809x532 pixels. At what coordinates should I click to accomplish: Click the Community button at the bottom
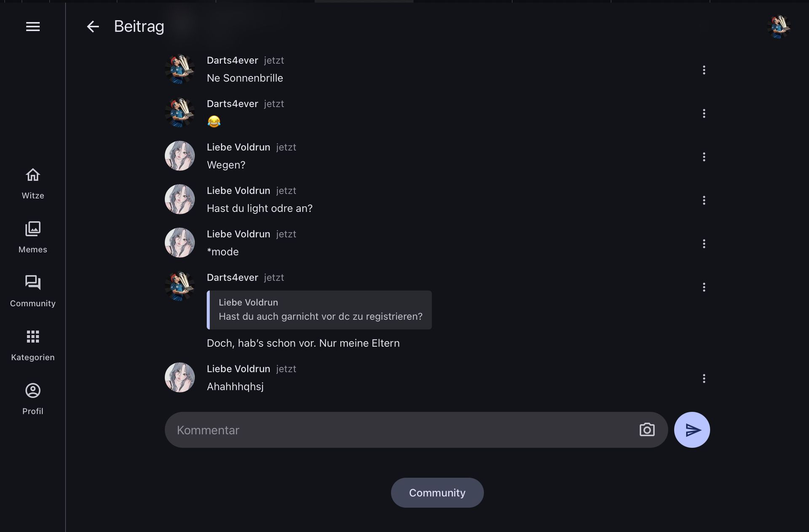tap(437, 492)
